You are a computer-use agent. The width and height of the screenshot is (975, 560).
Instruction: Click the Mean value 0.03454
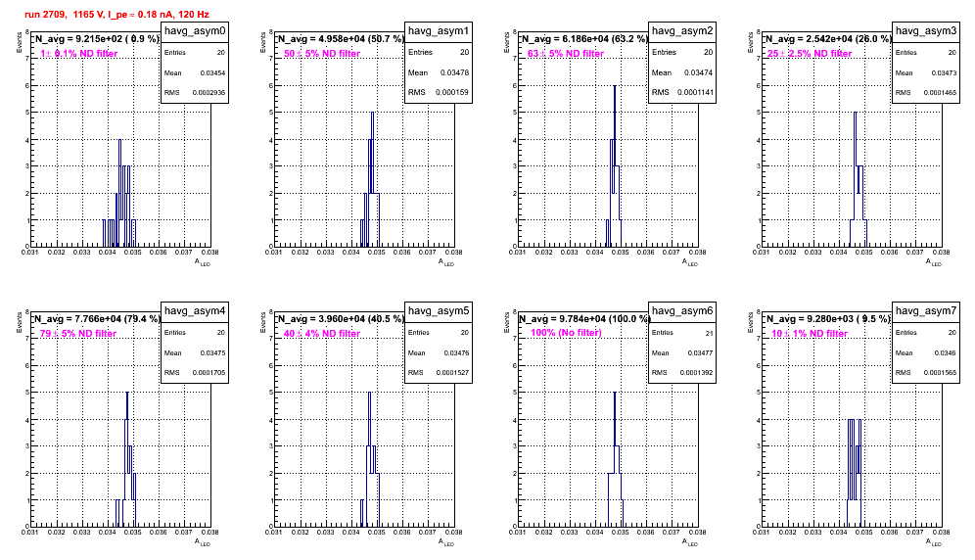pos(212,72)
